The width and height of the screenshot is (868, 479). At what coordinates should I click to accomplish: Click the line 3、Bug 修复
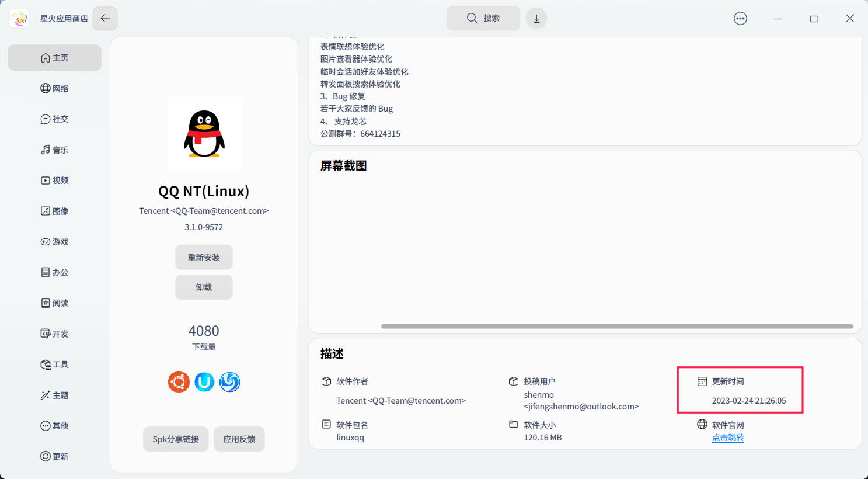point(343,96)
